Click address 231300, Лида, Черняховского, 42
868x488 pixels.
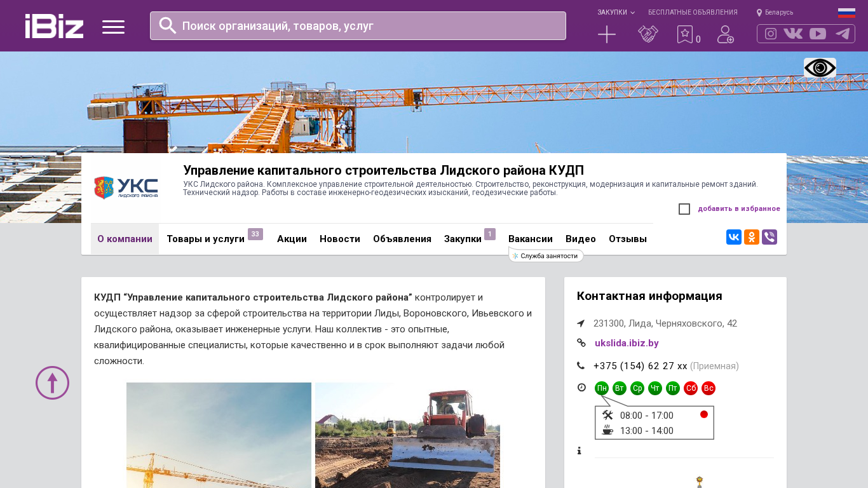click(665, 323)
